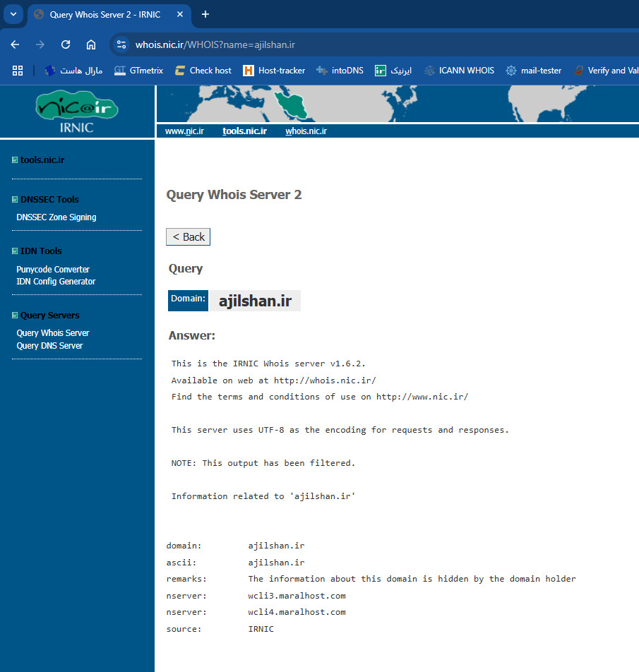Expand the tab search dropdown arrow
639x672 pixels.
click(13, 14)
